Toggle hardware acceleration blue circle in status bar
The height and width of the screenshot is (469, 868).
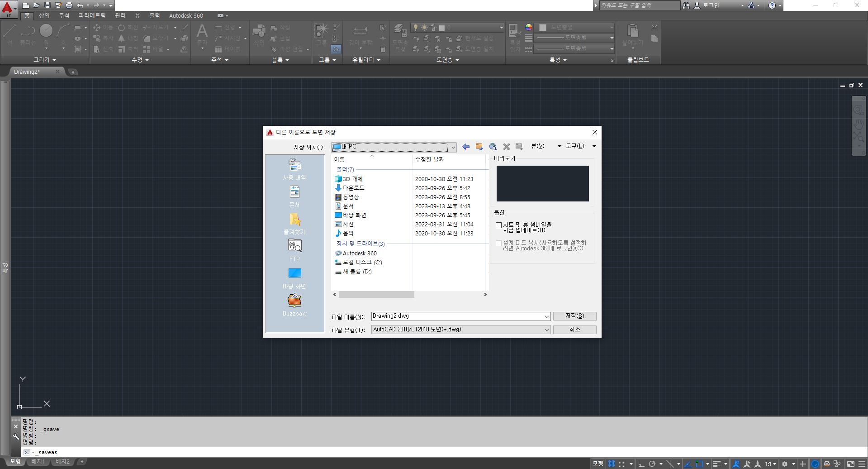[815, 464]
